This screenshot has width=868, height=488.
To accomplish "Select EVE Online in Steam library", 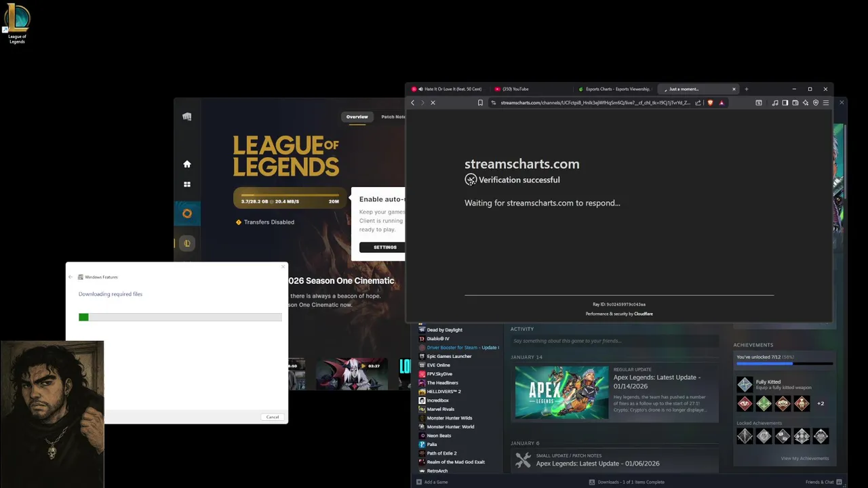I will pyautogui.click(x=438, y=365).
